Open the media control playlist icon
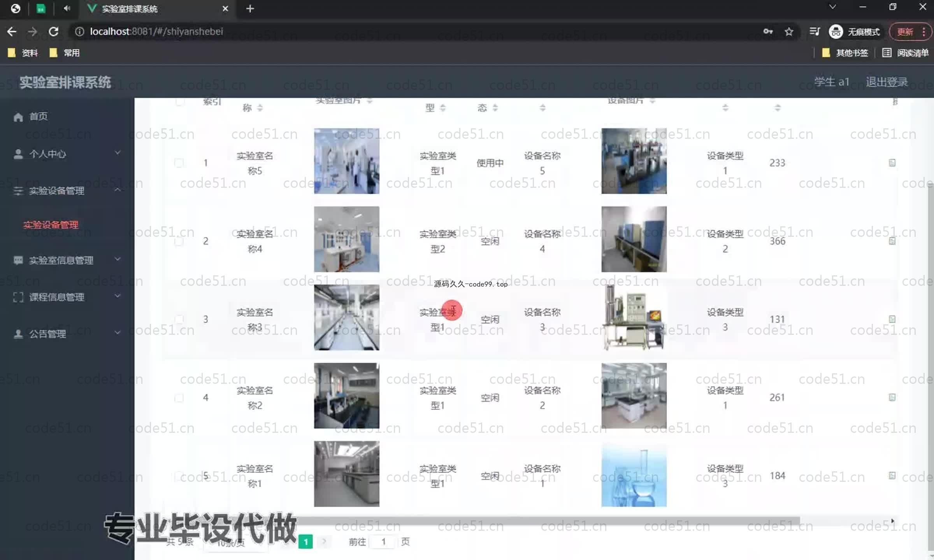Image resolution: width=934 pixels, height=560 pixels. click(815, 31)
